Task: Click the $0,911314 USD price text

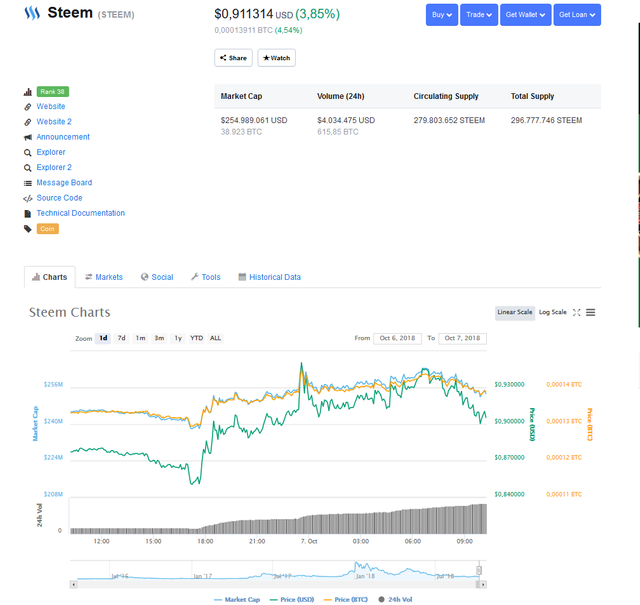Action: pyautogui.click(x=254, y=14)
